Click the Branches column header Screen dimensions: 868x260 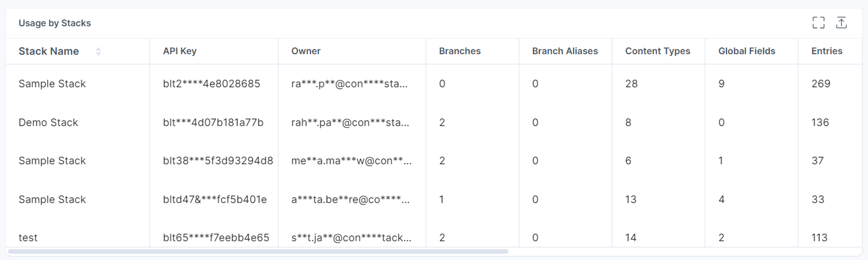pos(460,51)
